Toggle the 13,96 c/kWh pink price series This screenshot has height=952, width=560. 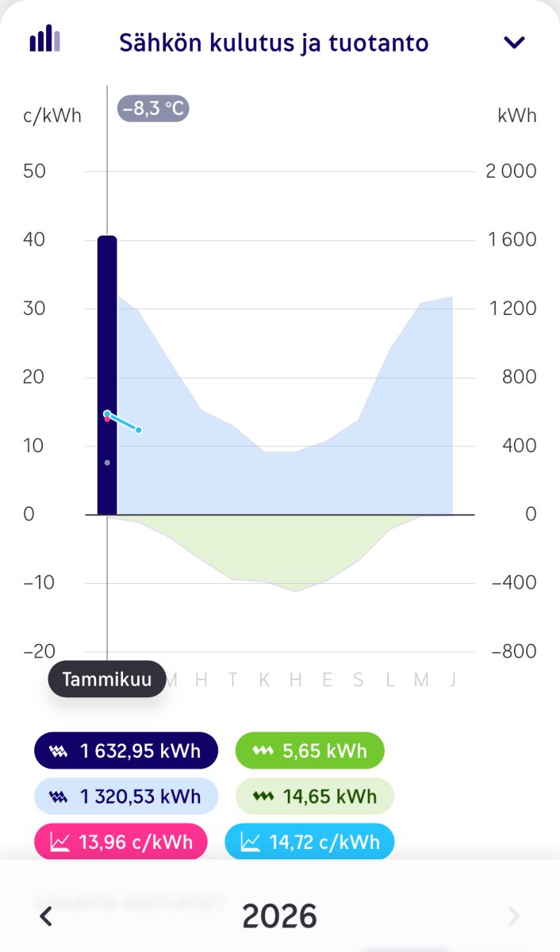pyautogui.click(x=120, y=842)
